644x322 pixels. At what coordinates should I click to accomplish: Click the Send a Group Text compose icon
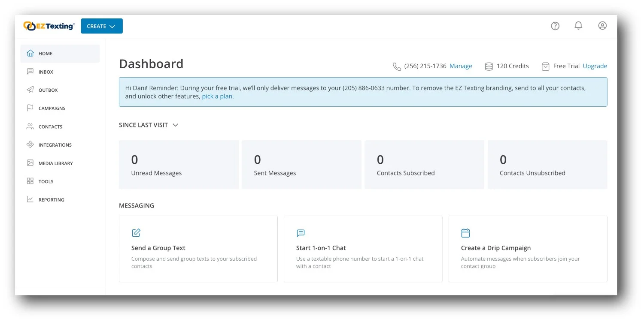pos(136,233)
